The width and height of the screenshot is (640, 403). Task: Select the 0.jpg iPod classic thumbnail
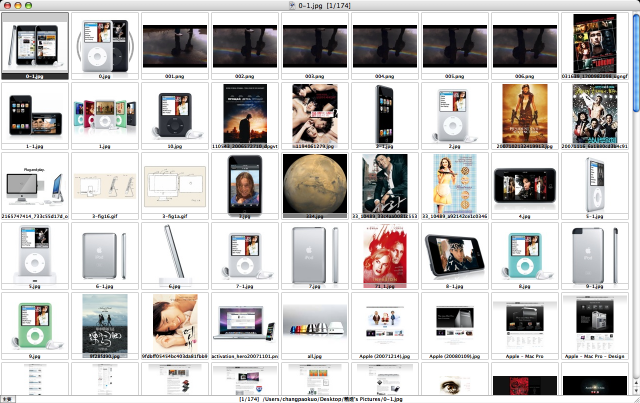coord(105,46)
